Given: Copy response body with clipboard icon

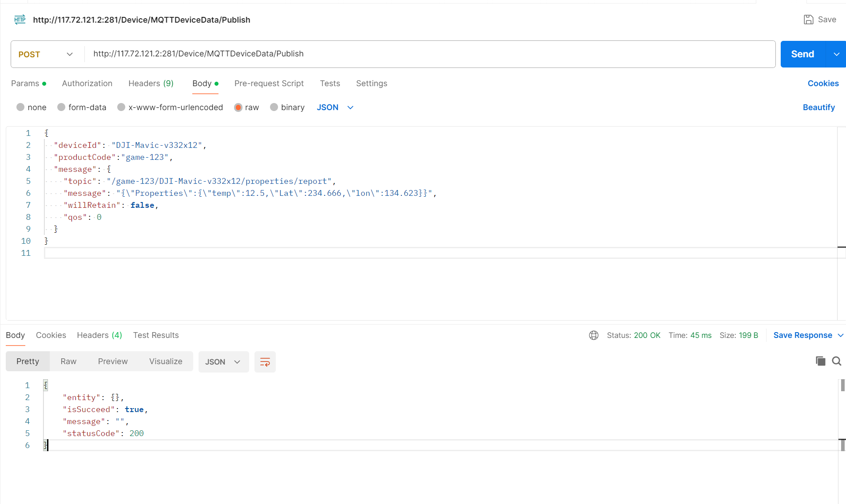Looking at the screenshot, I should point(820,361).
